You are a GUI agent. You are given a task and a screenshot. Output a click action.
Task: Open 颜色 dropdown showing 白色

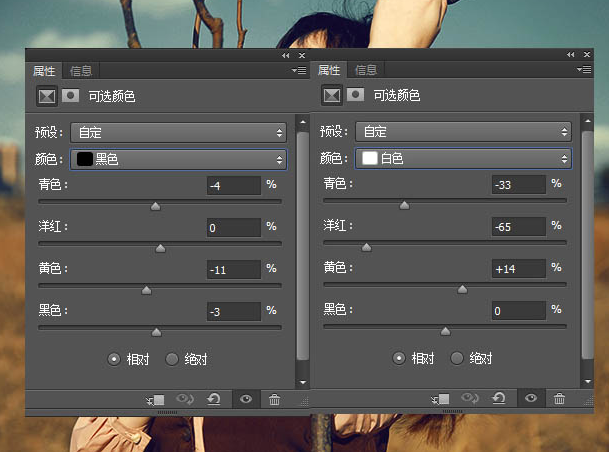point(463,158)
